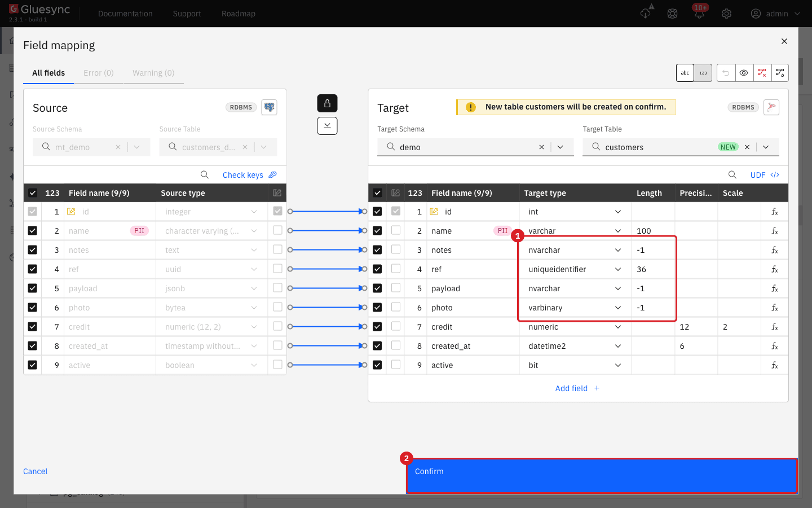The image size is (812, 508).
Task: Open target type dropdown for credit
Action: [575, 327]
